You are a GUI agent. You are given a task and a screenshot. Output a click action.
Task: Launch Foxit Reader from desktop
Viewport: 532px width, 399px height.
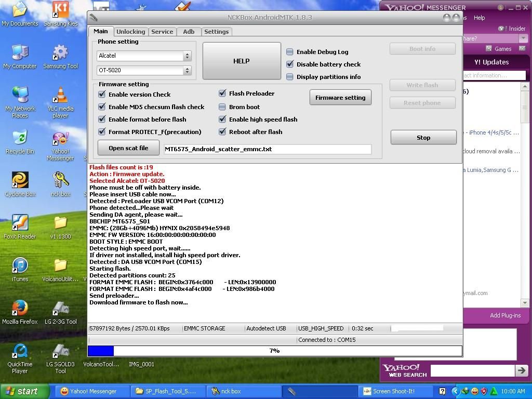(20, 223)
